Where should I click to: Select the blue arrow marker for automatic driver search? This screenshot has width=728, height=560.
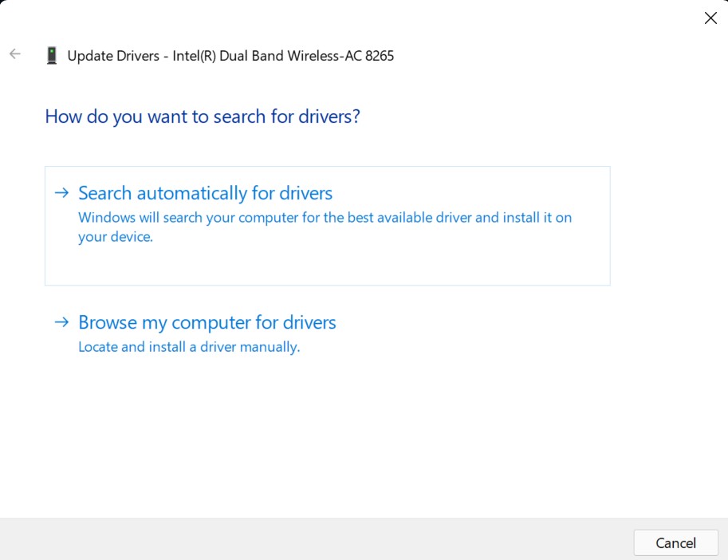[x=61, y=192]
